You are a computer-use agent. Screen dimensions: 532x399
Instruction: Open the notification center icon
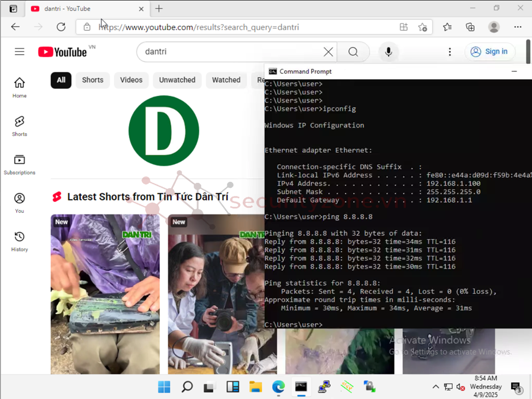[516, 387]
